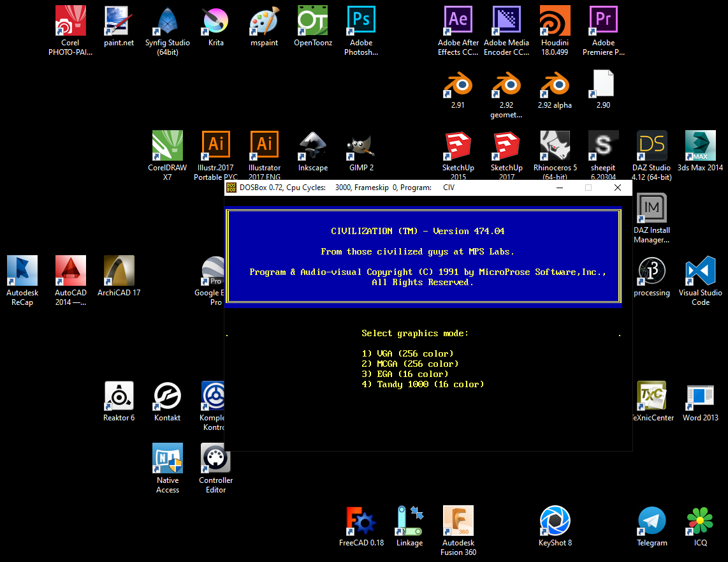728x562 pixels.
Task: Click the Controller Editor icon
Action: pyautogui.click(x=216, y=458)
